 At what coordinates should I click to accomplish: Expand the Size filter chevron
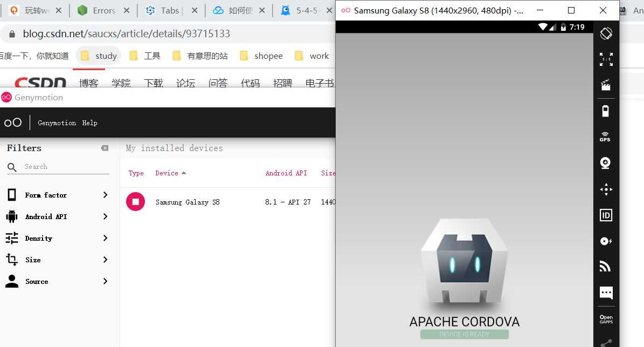105,260
